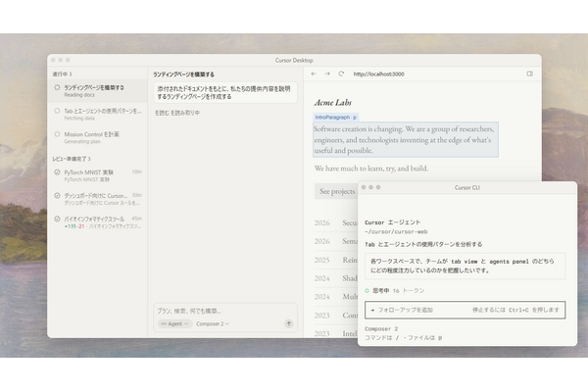The height and width of the screenshot is (392, 588).
Task: Toggle the preview panel layout icon
Action: [530, 73]
